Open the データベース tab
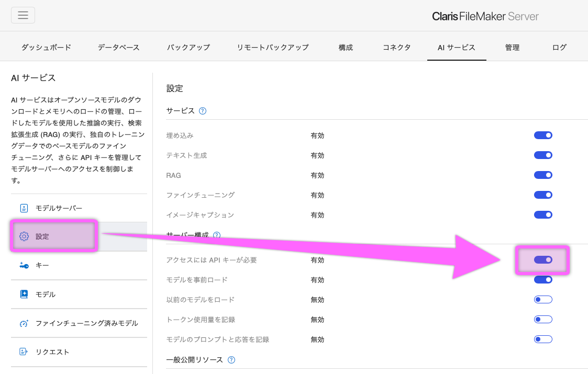 pos(118,47)
